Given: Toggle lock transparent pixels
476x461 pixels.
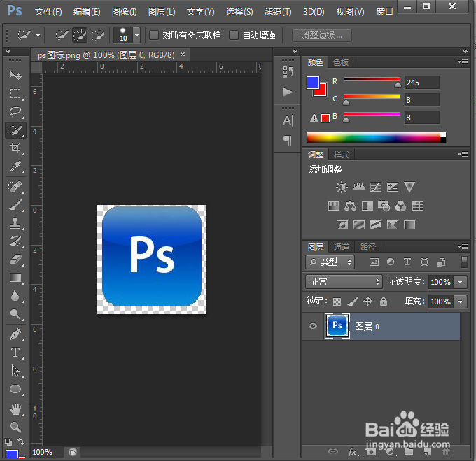Looking at the screenshot, I should (337, 302).
